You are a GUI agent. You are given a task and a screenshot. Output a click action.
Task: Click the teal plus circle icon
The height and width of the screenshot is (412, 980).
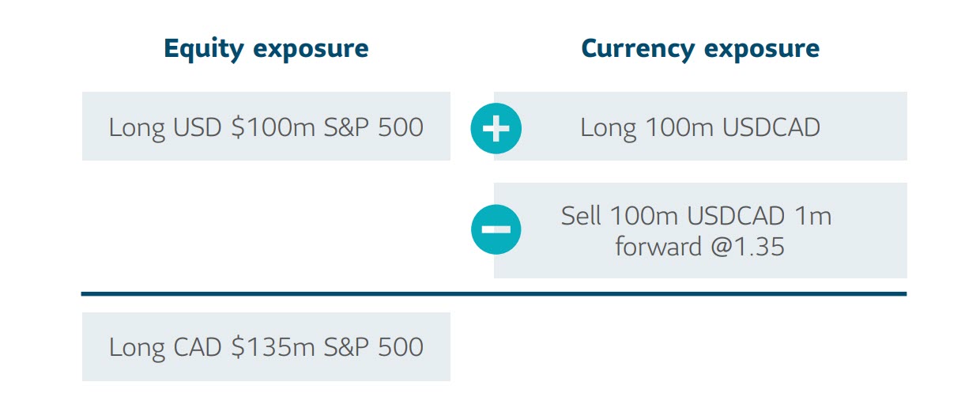[x=496, y=127]
